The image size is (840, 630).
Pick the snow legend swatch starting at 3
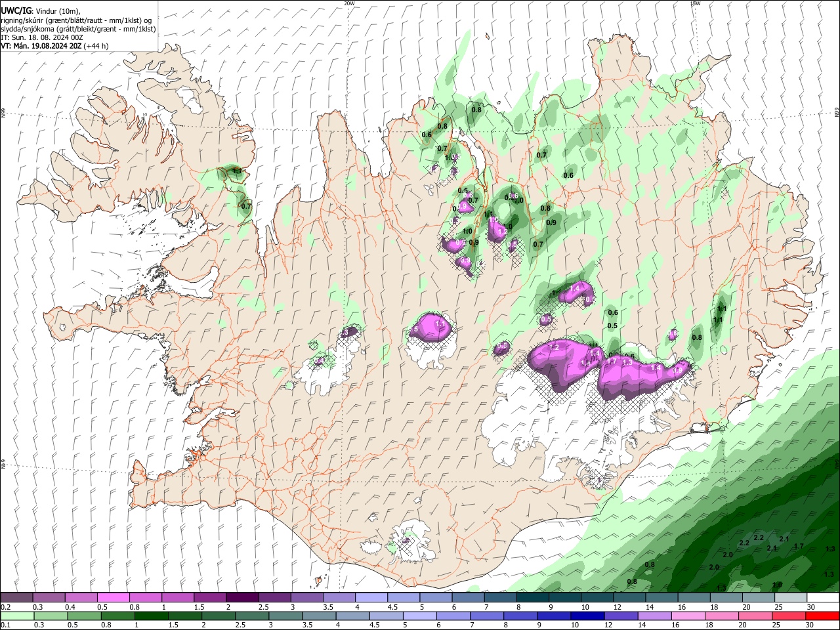tap(307, 598)
